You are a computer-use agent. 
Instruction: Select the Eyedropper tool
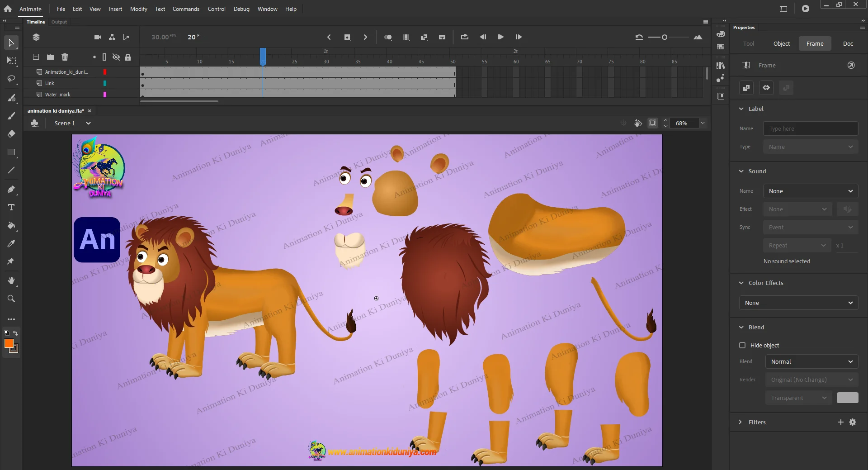pyautogui.click(x=11, y=243)
